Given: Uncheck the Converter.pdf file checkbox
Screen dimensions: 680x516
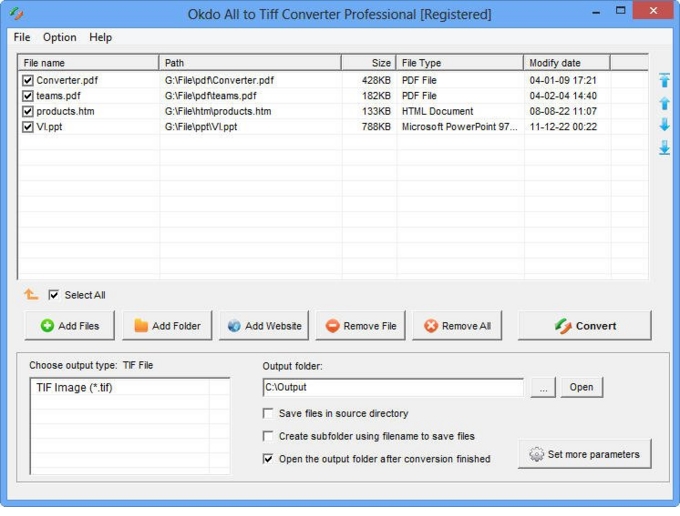Looking at the screenshot, I should 28,81.
